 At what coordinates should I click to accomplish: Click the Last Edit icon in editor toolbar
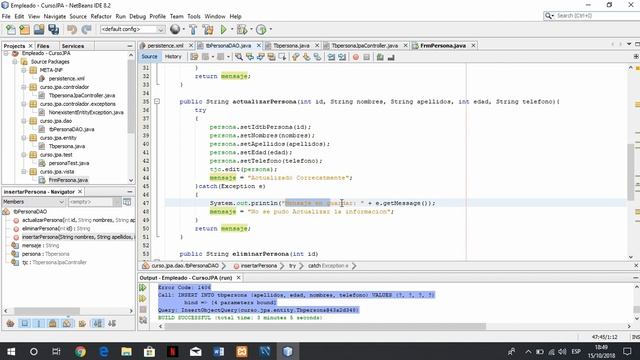[x=194, y=57]
